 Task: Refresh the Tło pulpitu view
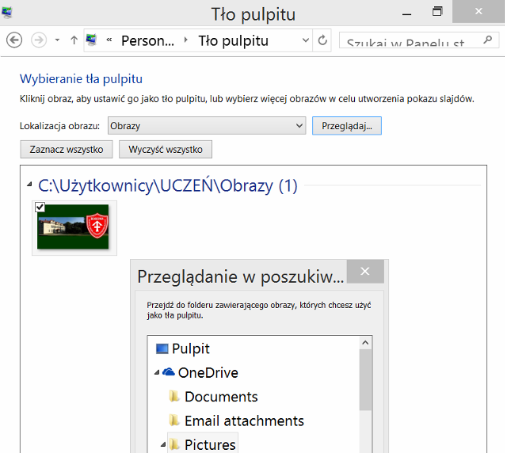pos(322,40)
